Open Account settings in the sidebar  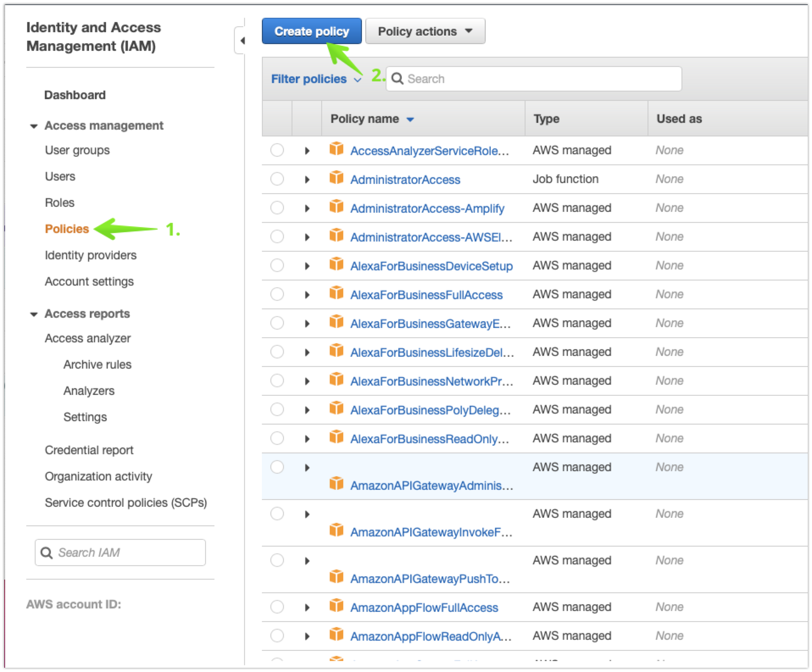(x=89, y=281)
